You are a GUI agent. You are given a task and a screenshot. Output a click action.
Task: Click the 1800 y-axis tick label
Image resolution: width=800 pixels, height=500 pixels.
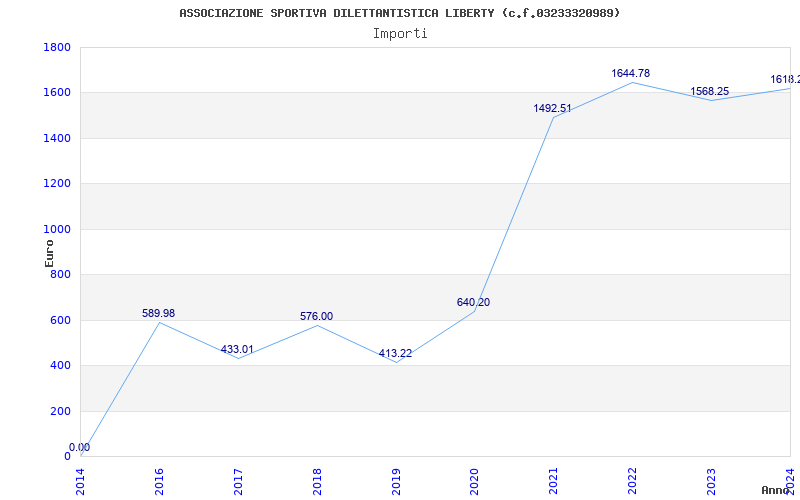pyautogui.click(x=57, y=47)
